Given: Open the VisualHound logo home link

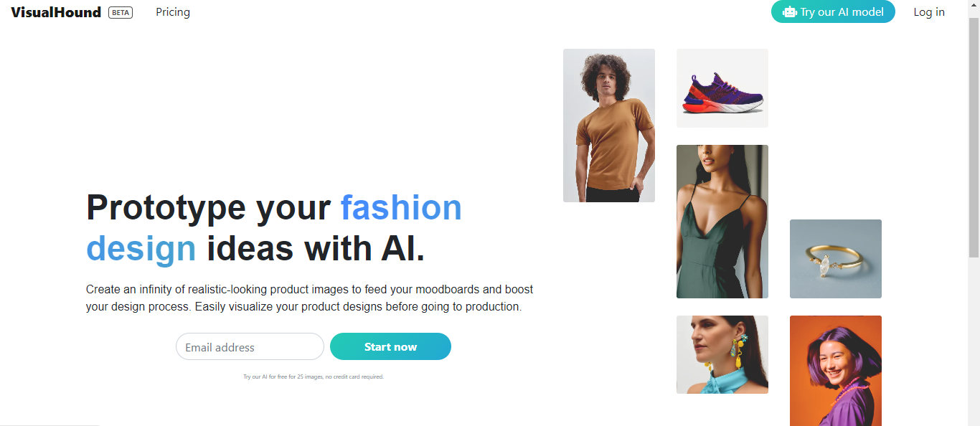Looking at the screenshot, I should click(x=56, y=12).
